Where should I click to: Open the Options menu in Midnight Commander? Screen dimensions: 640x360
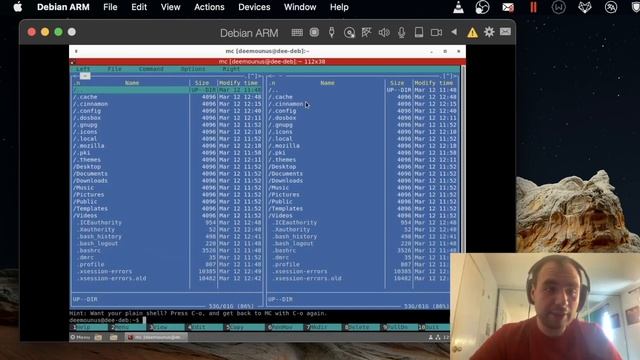(x=193, y=69)
